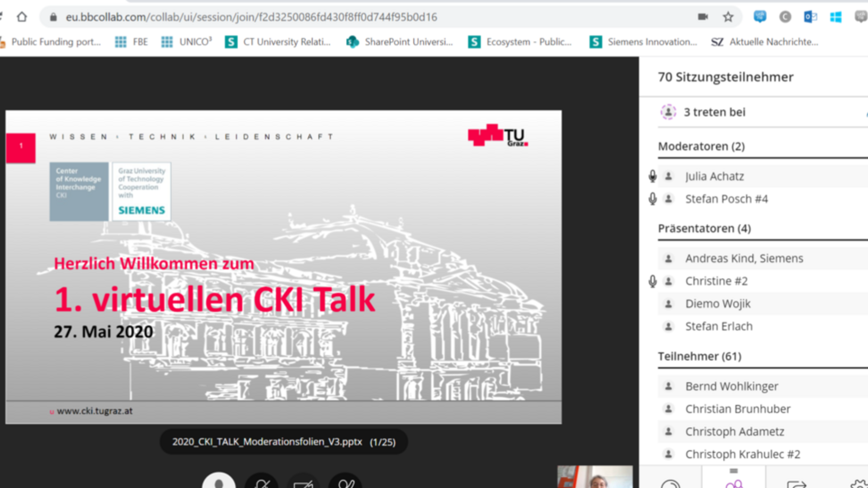
Task: Select avatar of Stefan Posch #4
Action: point(669,199)
